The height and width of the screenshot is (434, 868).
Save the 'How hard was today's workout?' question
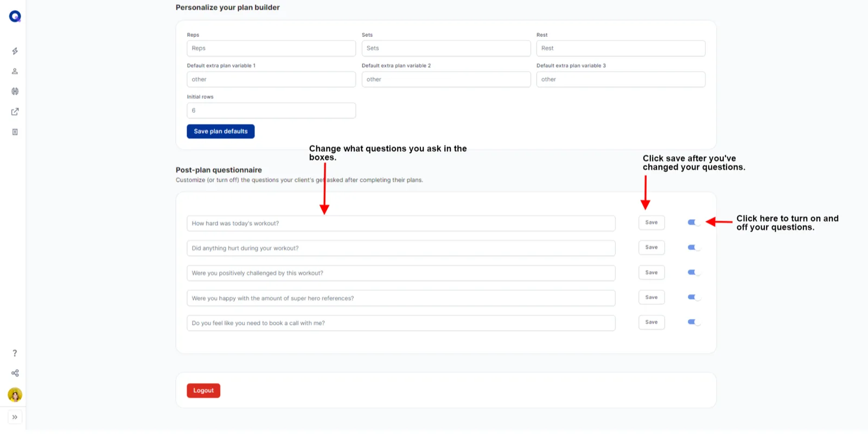tap(652, 222)
